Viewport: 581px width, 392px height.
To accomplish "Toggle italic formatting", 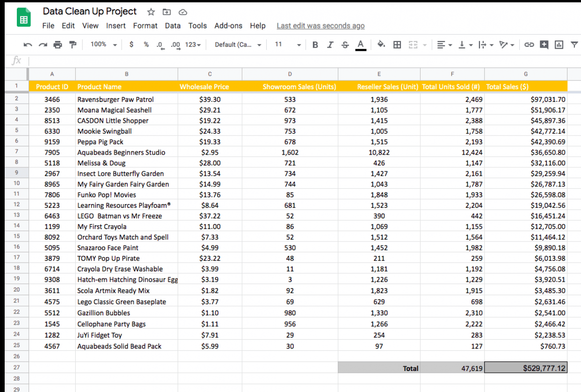I will [330, 44].
